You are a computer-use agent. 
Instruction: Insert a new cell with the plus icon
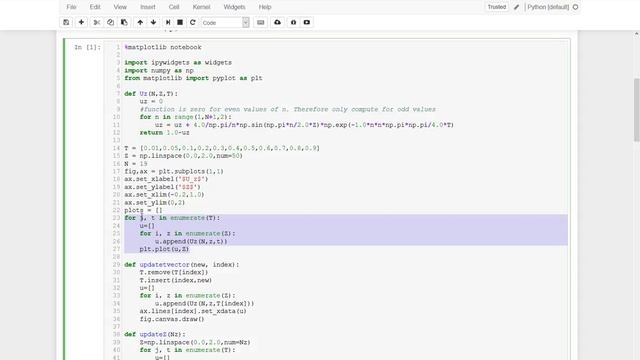81,22
